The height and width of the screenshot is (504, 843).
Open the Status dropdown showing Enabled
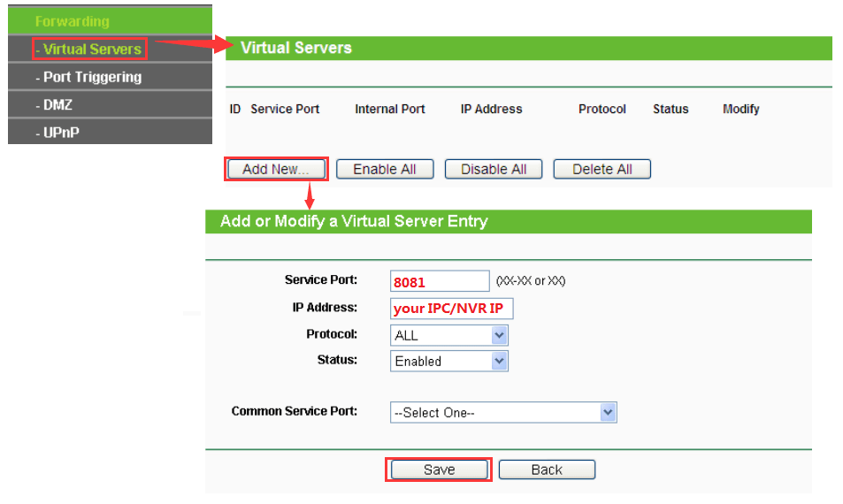448,361
